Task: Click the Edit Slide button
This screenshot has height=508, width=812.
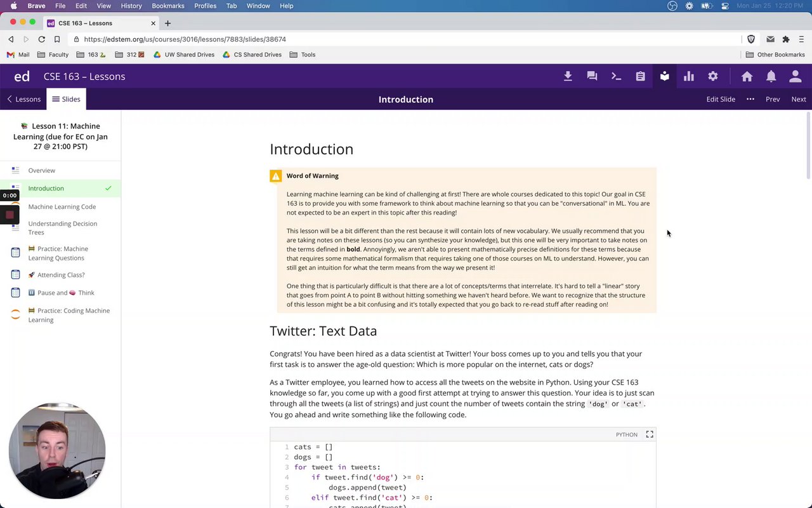Action: tap(721, 99)
